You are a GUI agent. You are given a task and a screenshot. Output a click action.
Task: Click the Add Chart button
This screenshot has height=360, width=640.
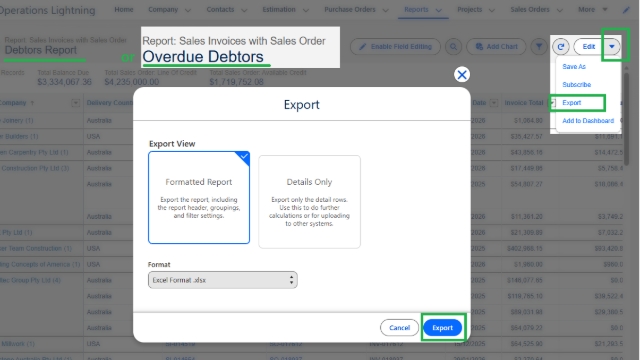click(x=496, y=47)
